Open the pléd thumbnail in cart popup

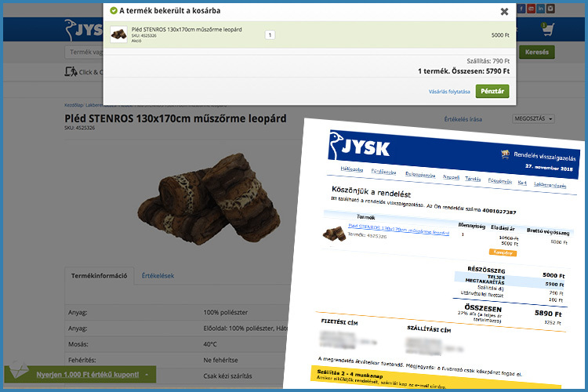(118, 34)
